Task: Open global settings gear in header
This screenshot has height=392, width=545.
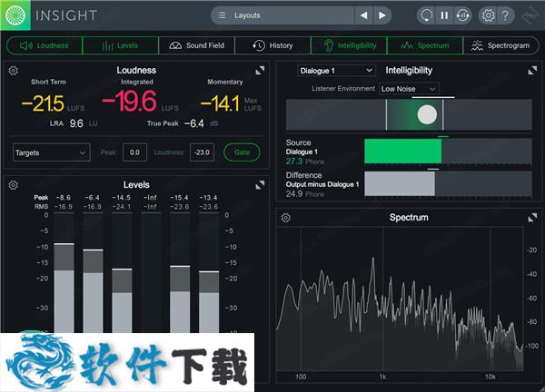Action: [488, 15]
